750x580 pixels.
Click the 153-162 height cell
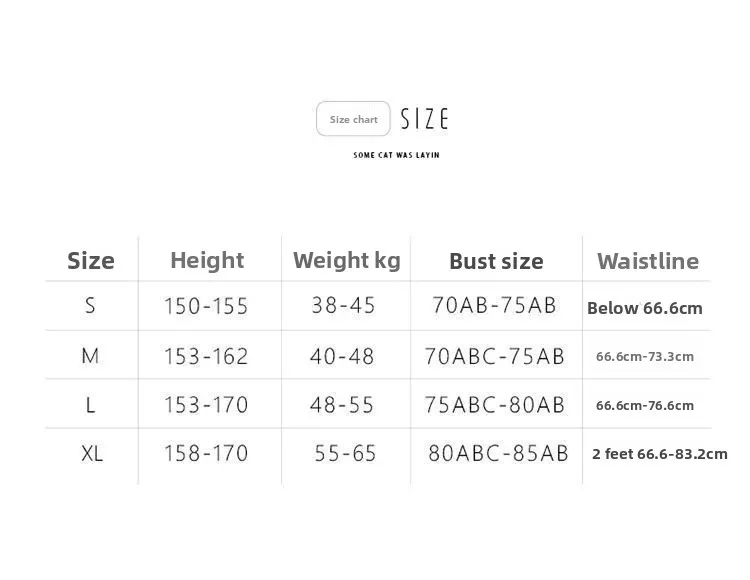pos(206,356)
